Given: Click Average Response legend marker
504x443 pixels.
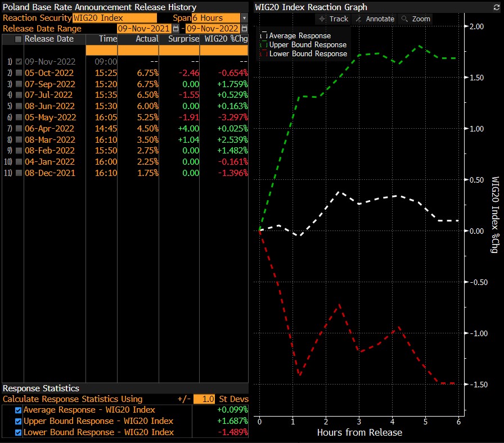Looking at the screenshot, I should click(x=264, y=36).
